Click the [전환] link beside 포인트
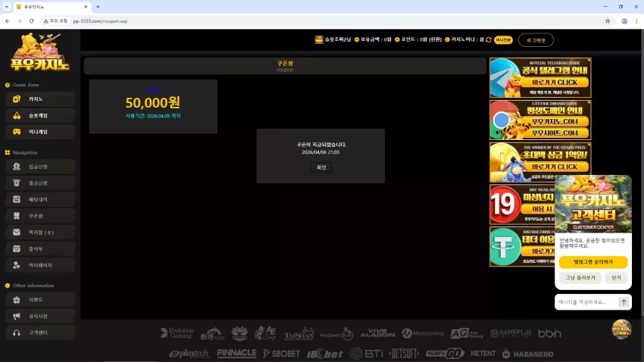The width and height of the screenshot is (644, 362). coord(436,40)
